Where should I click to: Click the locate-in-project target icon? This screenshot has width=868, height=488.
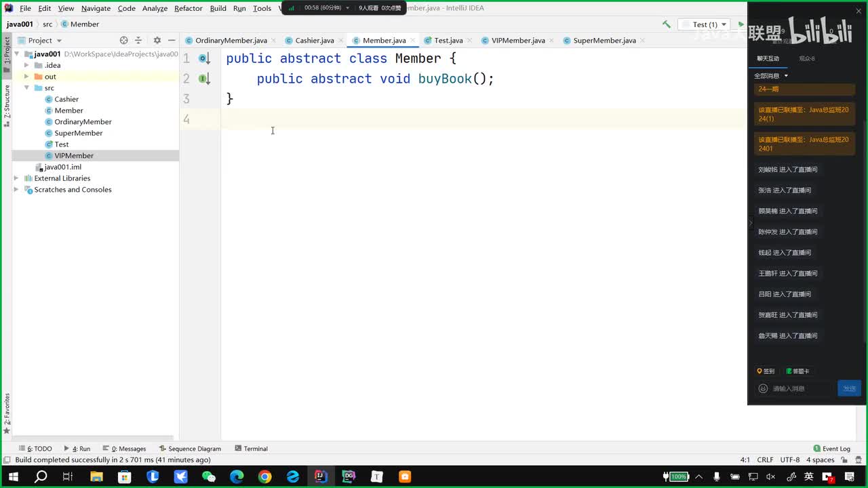pos(123,41)
